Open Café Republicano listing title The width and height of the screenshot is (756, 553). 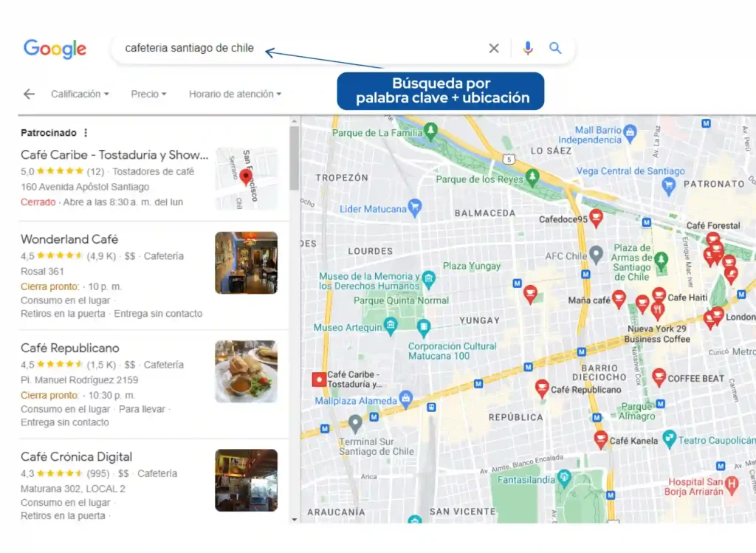[x=70, y=348]
